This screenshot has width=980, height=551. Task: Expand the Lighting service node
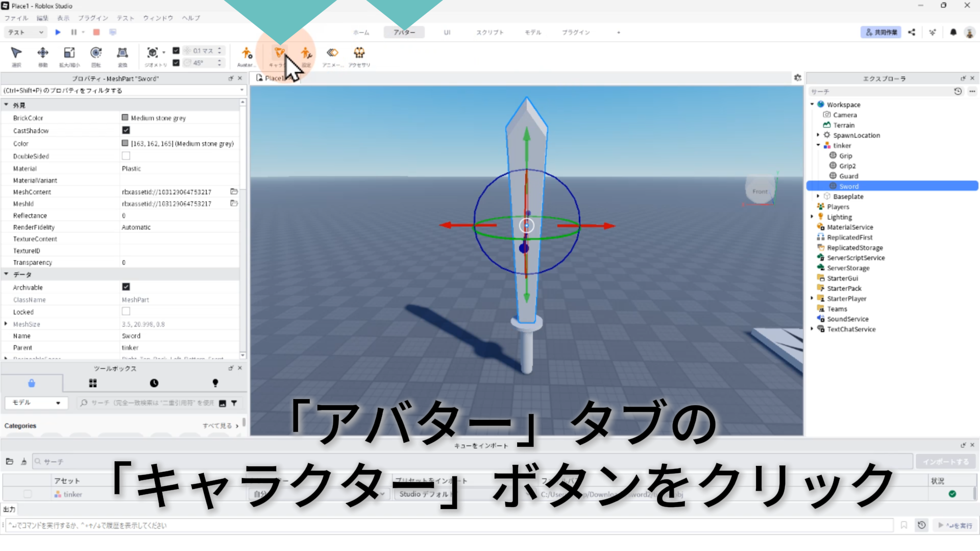tap(812, 217)
